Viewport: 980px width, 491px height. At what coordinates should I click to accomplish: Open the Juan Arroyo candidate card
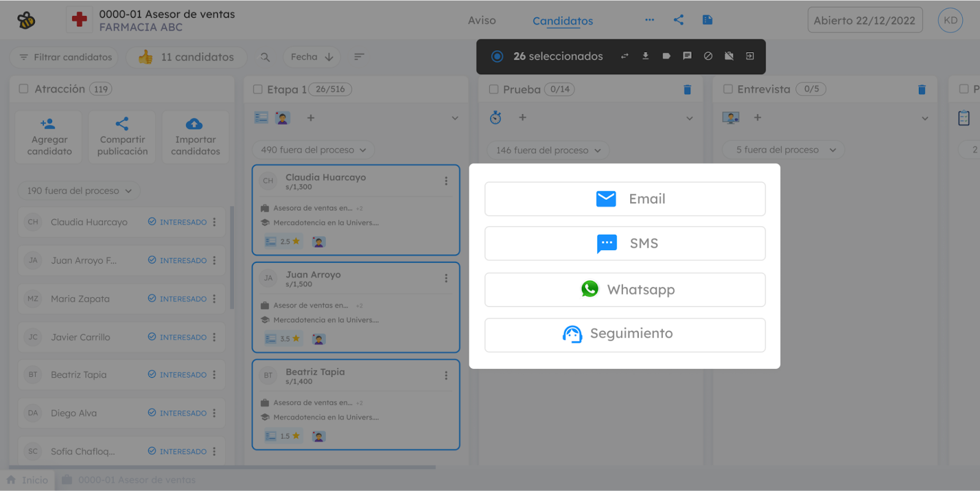[x=356, y=308]
